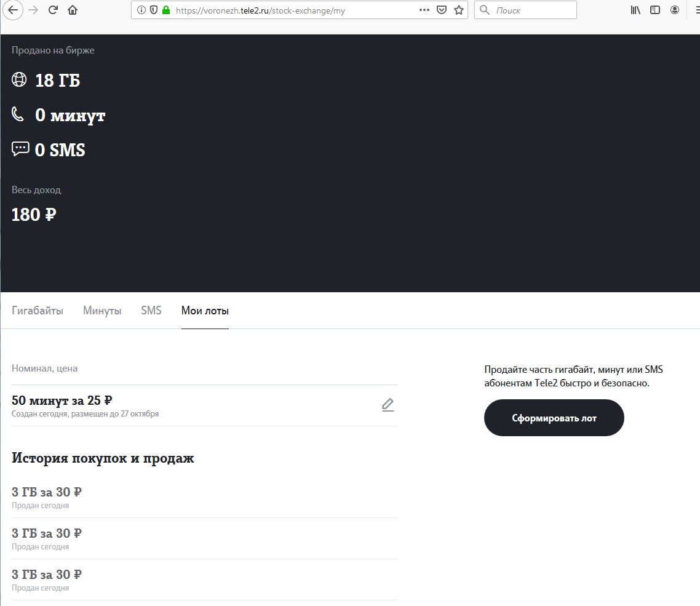Save page to Pocket
This screenshot has width=700, height=606.
tap(442, 10)
